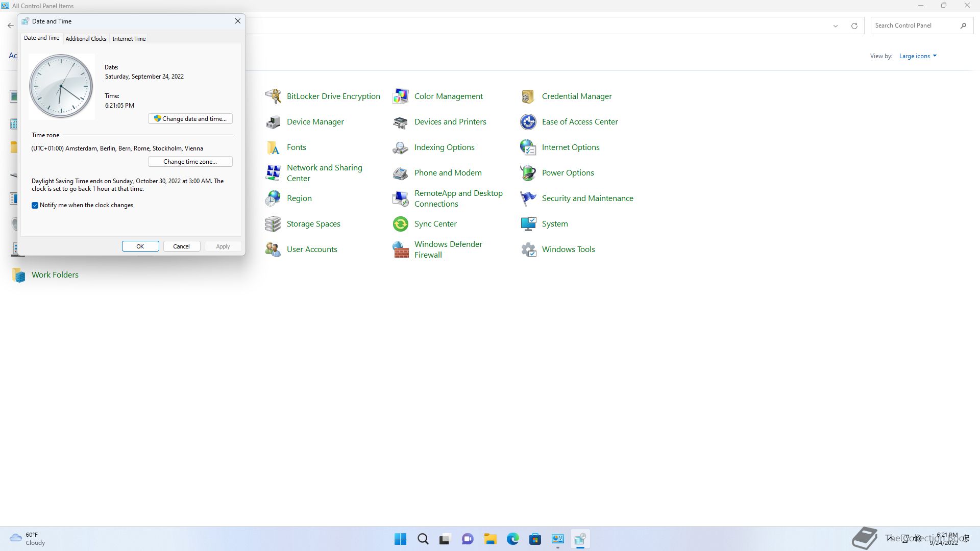Open the Color Management icon
The image size is (980, 551).
point(401,96)
